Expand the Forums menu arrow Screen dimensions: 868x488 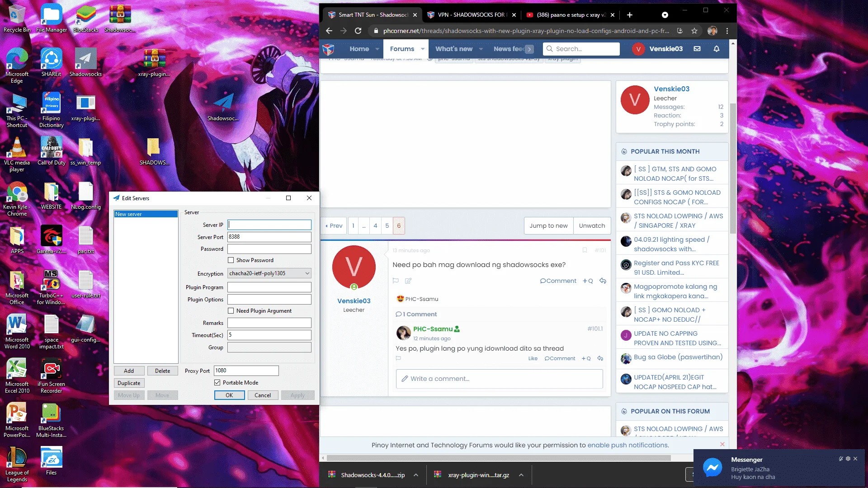pyautogui.click(x=423, y=49)
